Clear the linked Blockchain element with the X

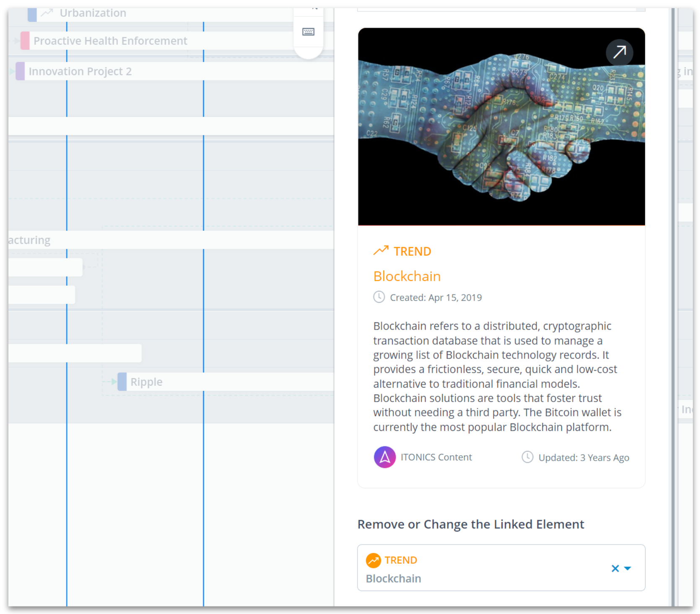[615, 568]
